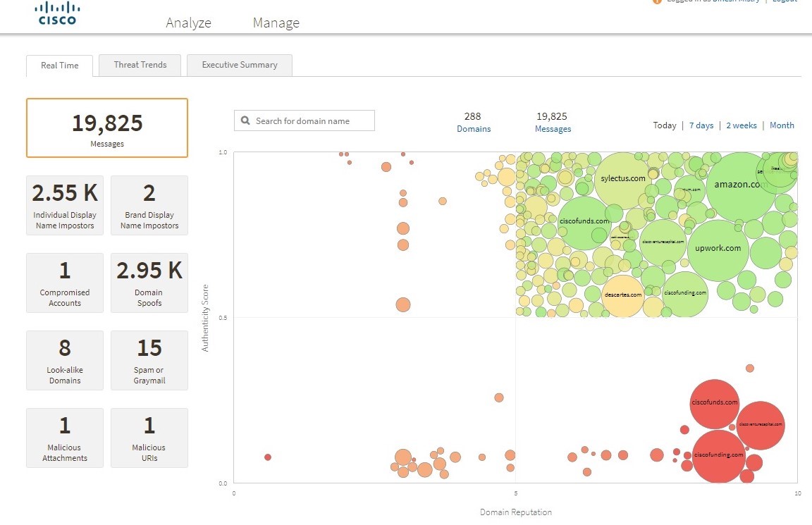The width and height of the screenshot is (812, 525).
Task: Open the Domain Spoofs tile
Action: click(149, 283)
